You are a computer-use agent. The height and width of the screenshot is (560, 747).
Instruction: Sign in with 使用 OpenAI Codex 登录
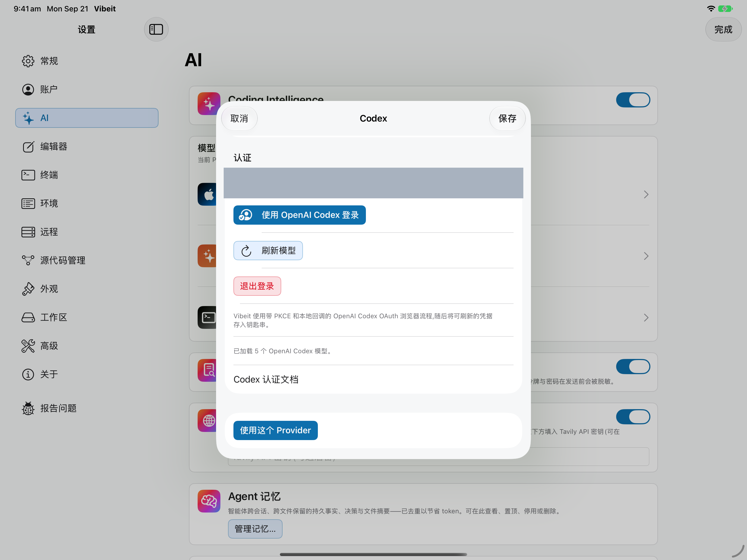[299, 215]
